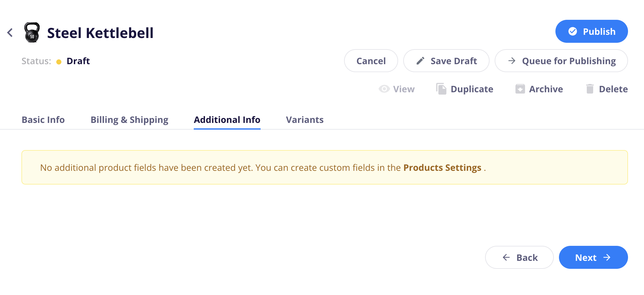Open the Billing & Shipping tab

click(130, 120)
